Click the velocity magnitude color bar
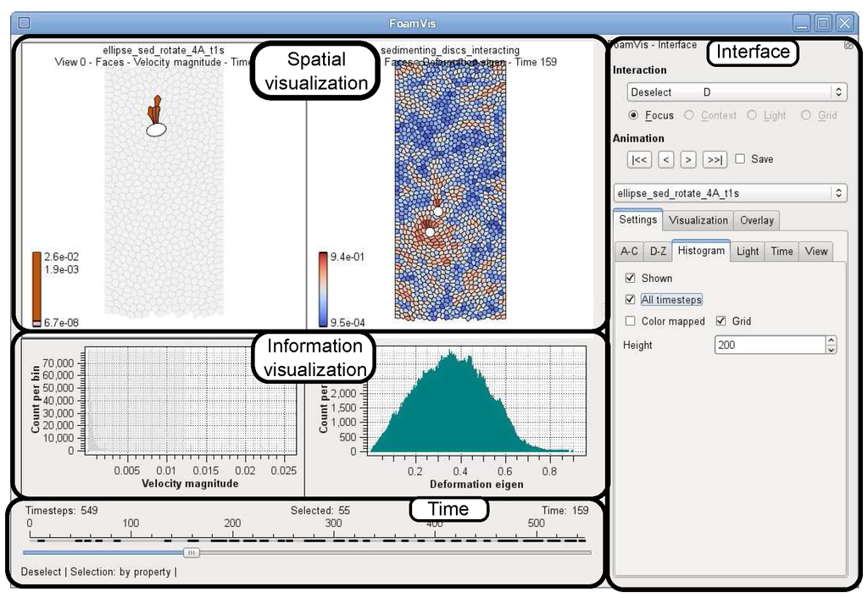This screenshot has height=598, width=868. coord(36,290)
